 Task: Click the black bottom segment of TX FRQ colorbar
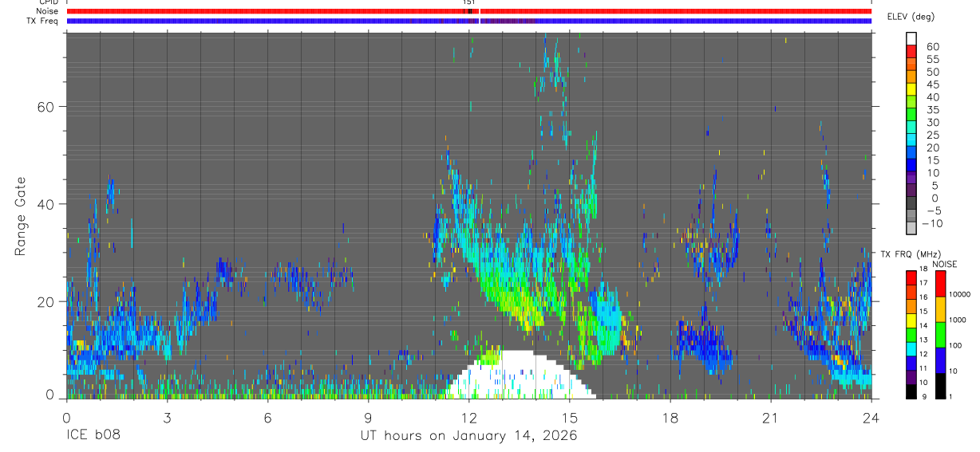911,390
